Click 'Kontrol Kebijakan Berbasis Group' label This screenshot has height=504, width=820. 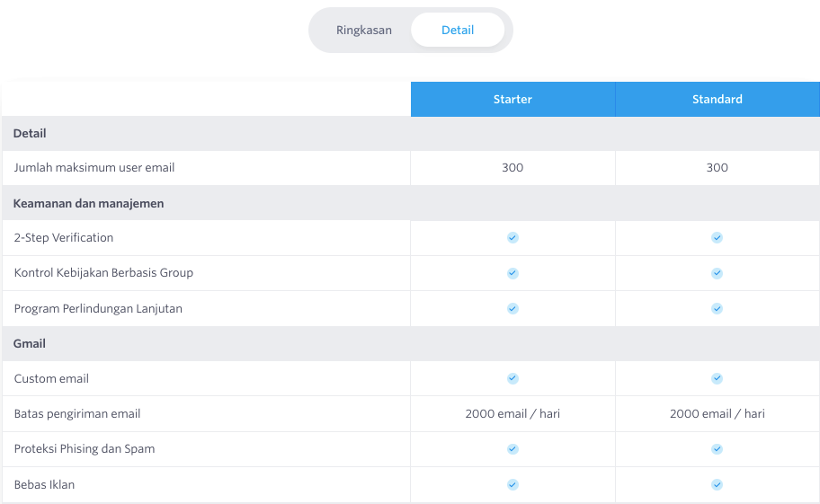click(103, 272)
